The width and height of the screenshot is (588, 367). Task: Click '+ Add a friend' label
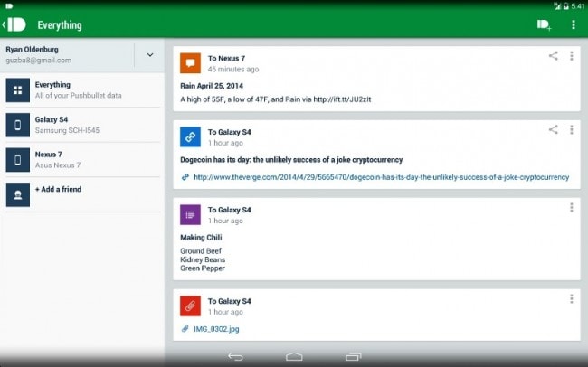58,189
